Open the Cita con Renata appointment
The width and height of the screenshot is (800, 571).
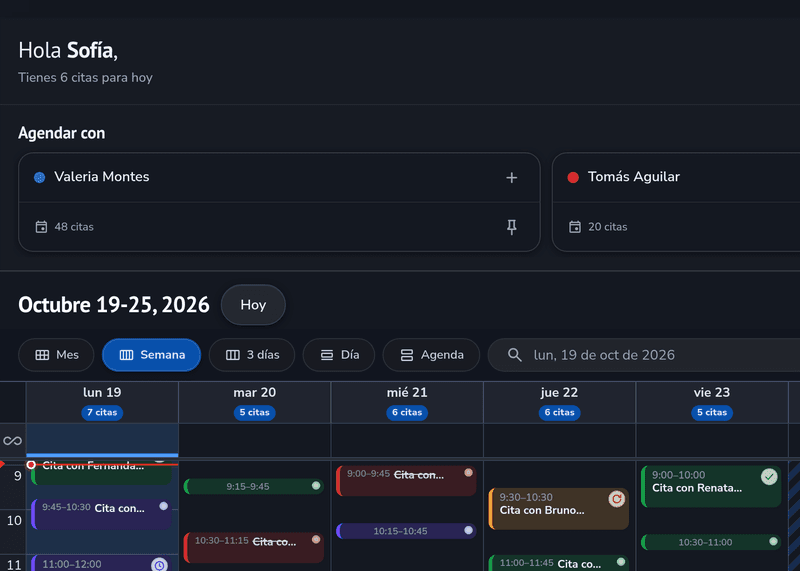click(711, 486)
